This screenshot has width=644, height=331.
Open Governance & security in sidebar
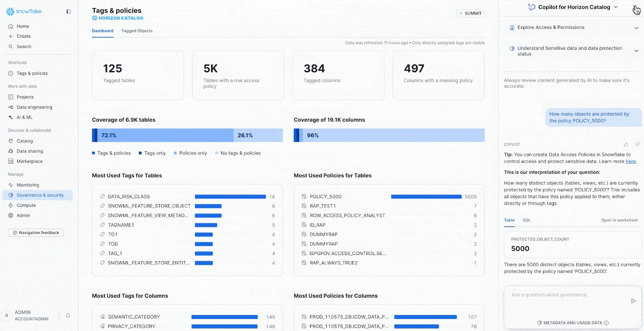click(x=40, y=195)
